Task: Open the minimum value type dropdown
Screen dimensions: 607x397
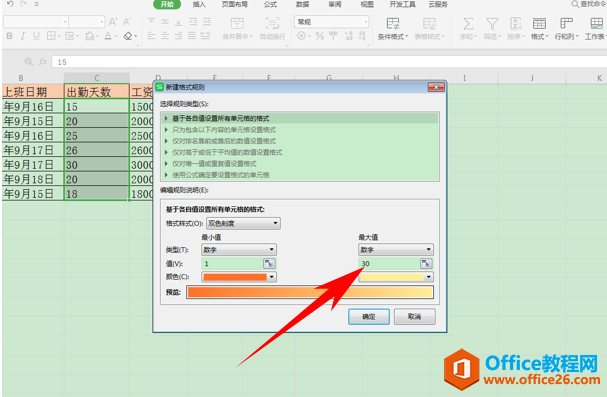Action: (239, 250)
